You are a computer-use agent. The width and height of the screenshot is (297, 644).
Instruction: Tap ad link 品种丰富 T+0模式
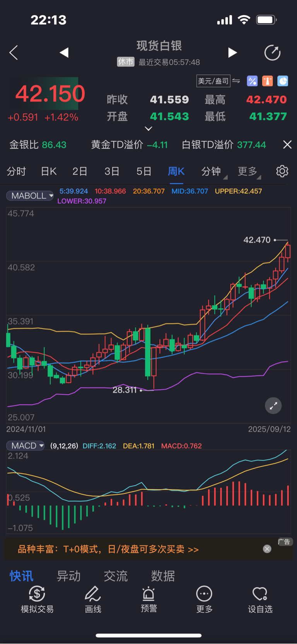click(108, 549)
